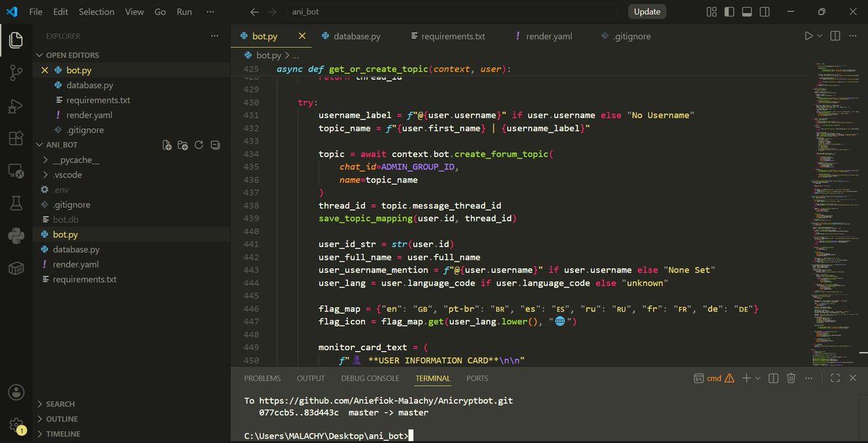The width and height of the screenshot is (868, 443).
Task: Click the Update button in title bar
Action: (x=647, y=12)
